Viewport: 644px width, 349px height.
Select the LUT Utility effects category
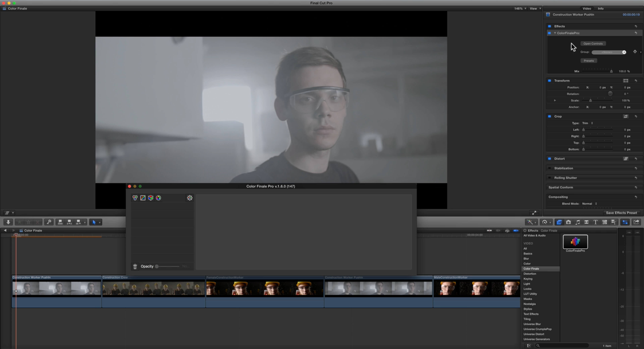coord(530,294)
